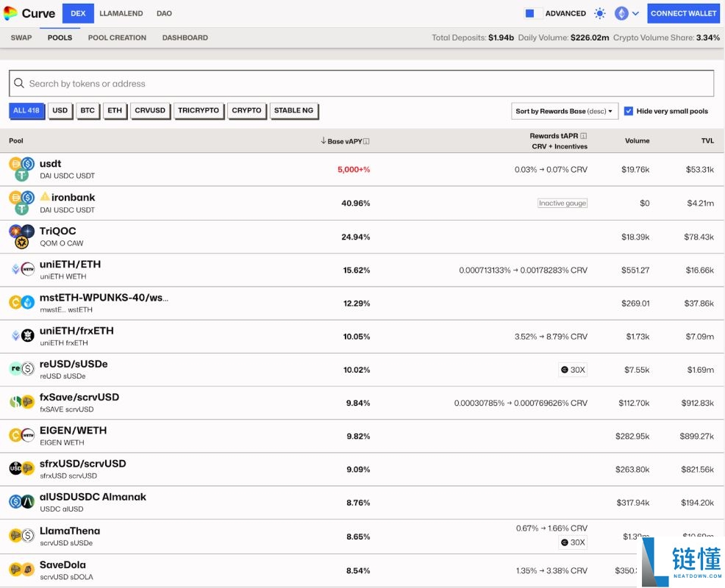Click the ironbank warning triangle icon
725x588 pixels.
(45, 196)
